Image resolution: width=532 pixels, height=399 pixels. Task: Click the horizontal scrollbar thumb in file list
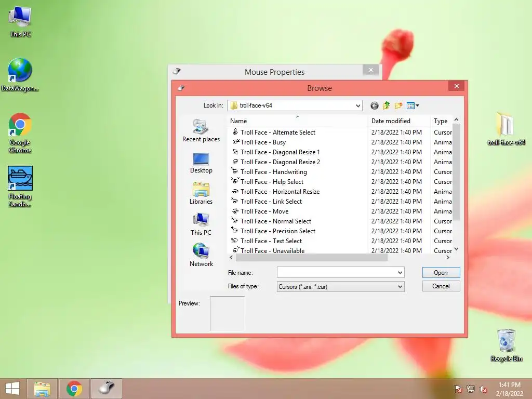pos(312,258)
